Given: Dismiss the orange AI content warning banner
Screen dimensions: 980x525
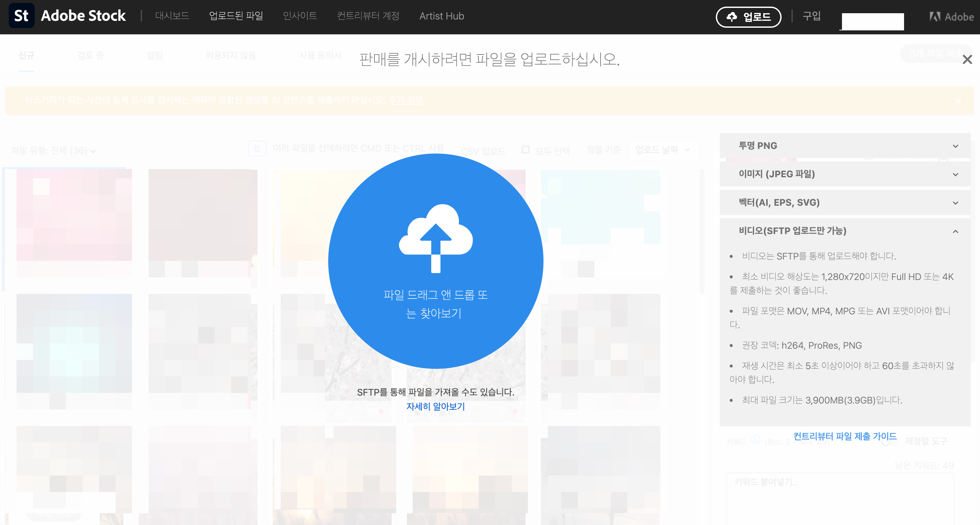Looking at the screenshot, I should pos(958,101).
